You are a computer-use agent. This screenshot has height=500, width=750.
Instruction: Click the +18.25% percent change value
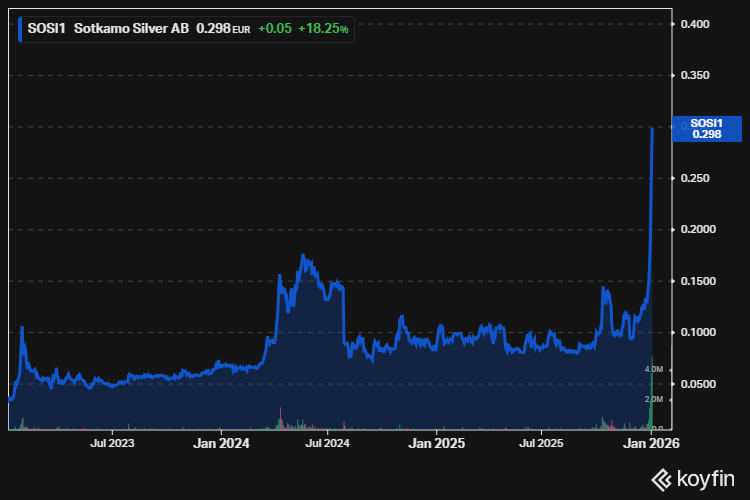[327, 29]
